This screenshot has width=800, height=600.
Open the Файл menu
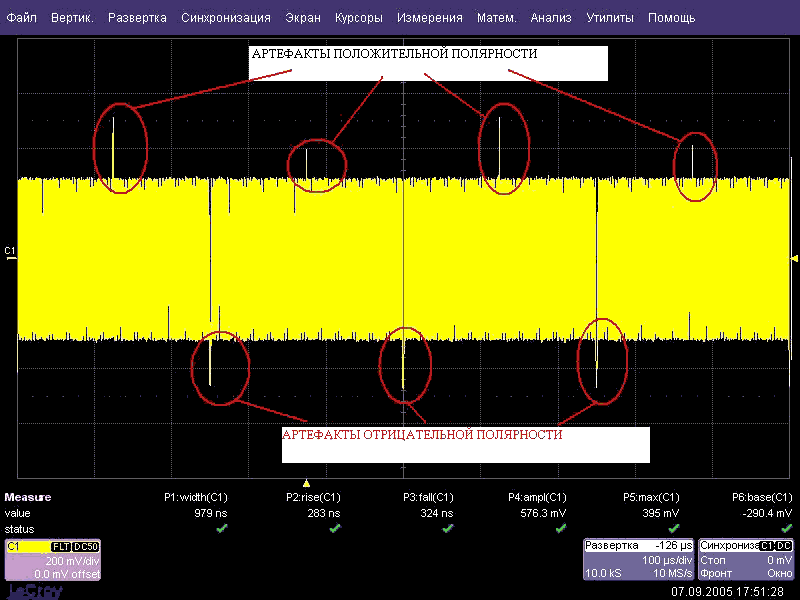click(x=22, y=18)
